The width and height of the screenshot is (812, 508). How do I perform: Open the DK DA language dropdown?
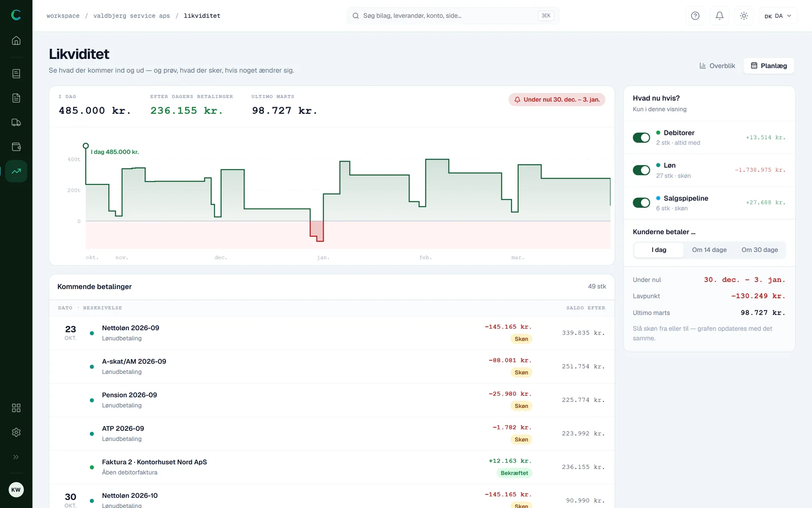[778, 16]
